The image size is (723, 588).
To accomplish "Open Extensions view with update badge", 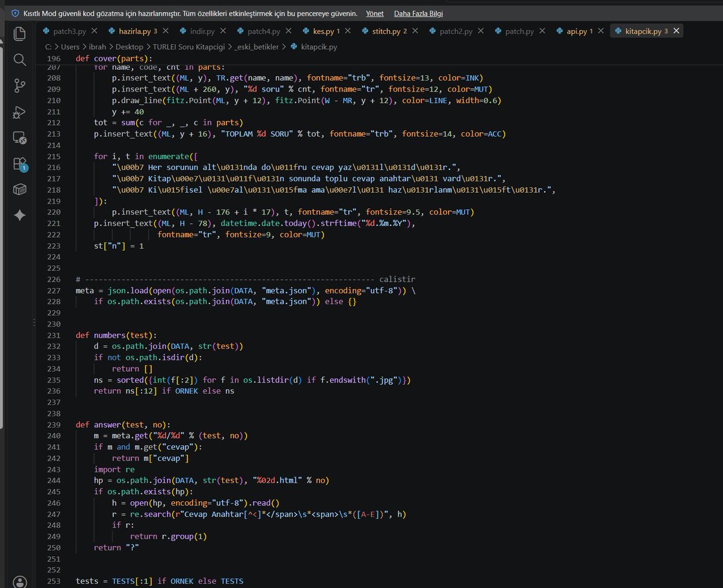I will point(19,164).
